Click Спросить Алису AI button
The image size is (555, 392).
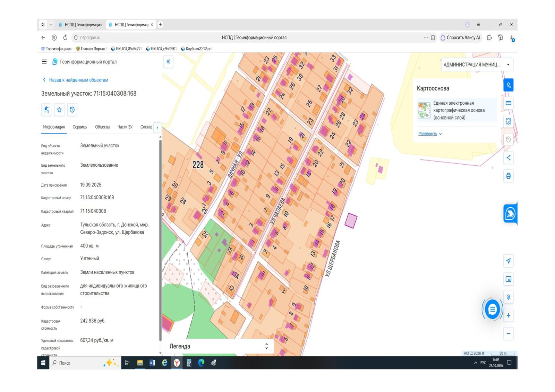pyautogui.click(x=460, y=37)
